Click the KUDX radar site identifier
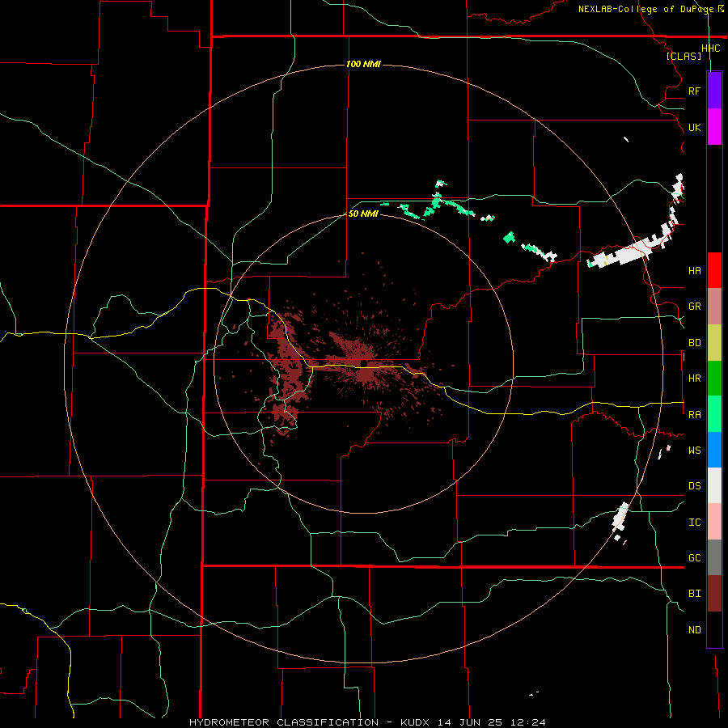Viewport: 728px width, 728px height. click(x=416, y=722)
